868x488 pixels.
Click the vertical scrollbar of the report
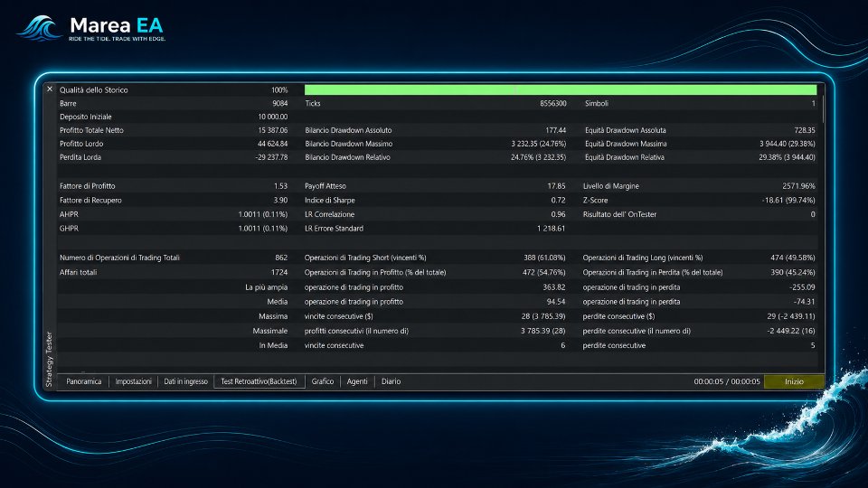tap(823, 109)
